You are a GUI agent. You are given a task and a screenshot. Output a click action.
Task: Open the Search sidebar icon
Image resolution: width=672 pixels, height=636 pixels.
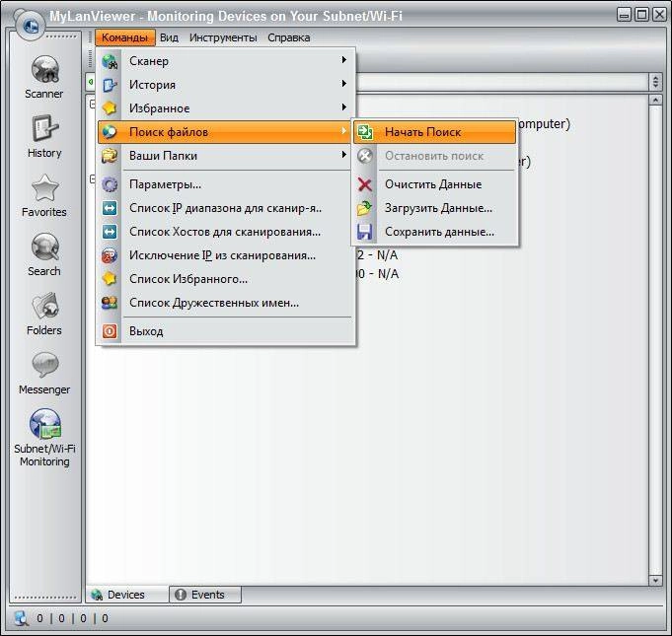pyautogui.click(x=44, y=247)
